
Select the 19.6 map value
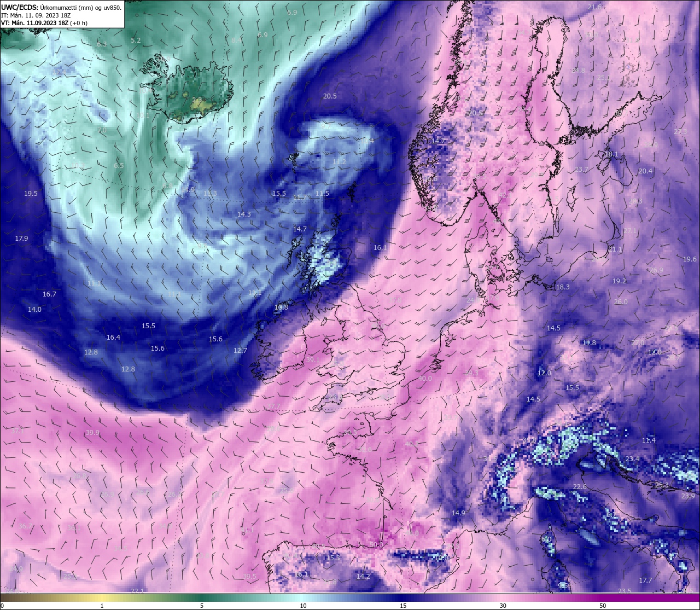tap(690, 259)
